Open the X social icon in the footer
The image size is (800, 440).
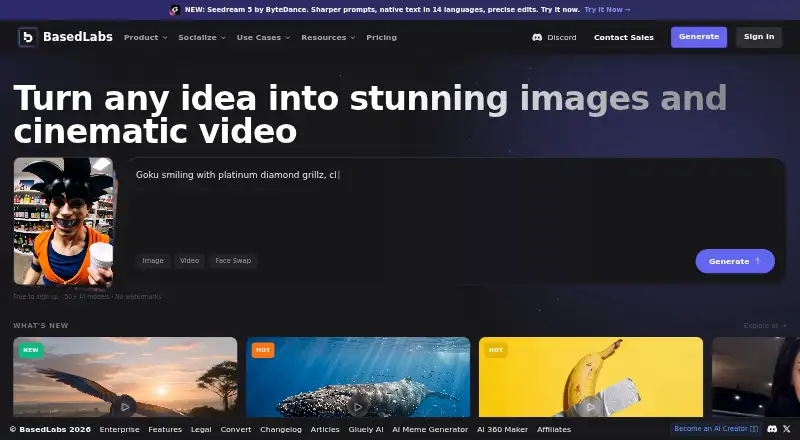point(787,429)
